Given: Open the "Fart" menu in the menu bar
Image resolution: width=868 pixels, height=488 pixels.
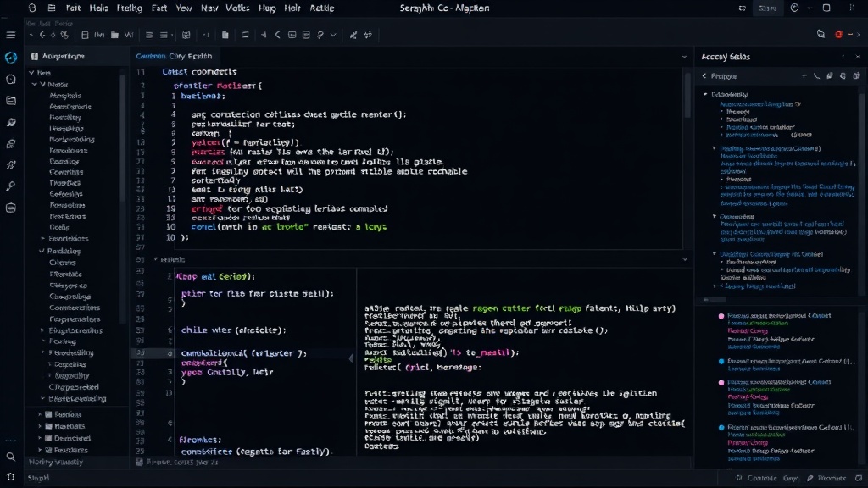Looking at the screenshot, I should (x=159, y=8).
